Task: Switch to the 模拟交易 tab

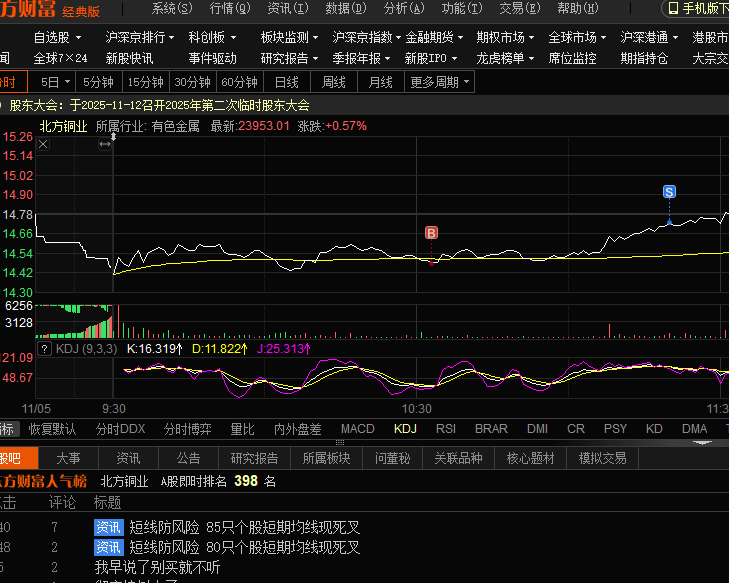Action: click(603, 458)
